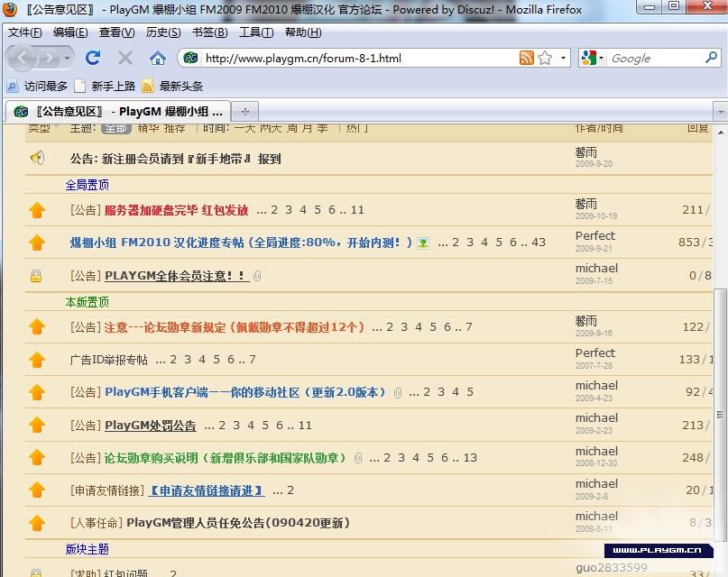Viewport: 728px width, 577px height.
Task: Open thread 服务器加硬盘完毕 红包发放
Action: 176,210
